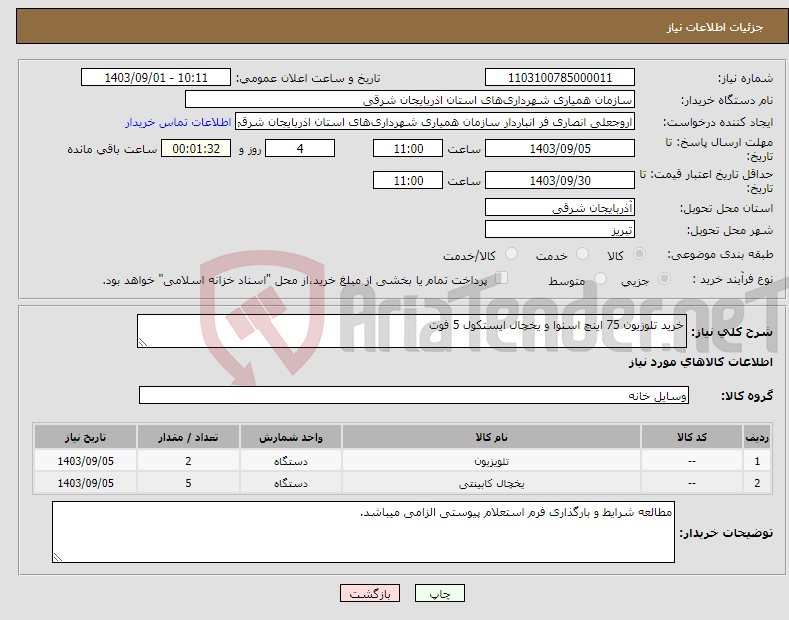The width and height of the screenshot is (789, 620).
Task: Click the delivery province آذربایجان شرقی field
Action: [x=560, y=207]
